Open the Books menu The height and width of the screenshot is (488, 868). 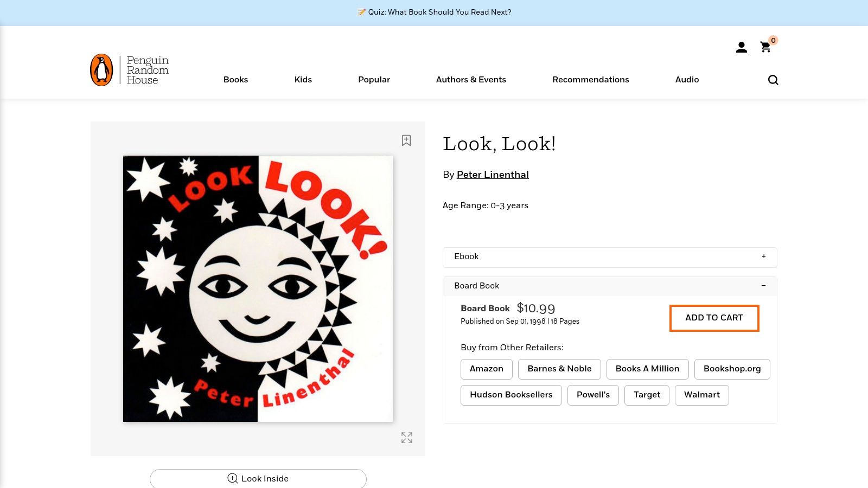point(235,80)
